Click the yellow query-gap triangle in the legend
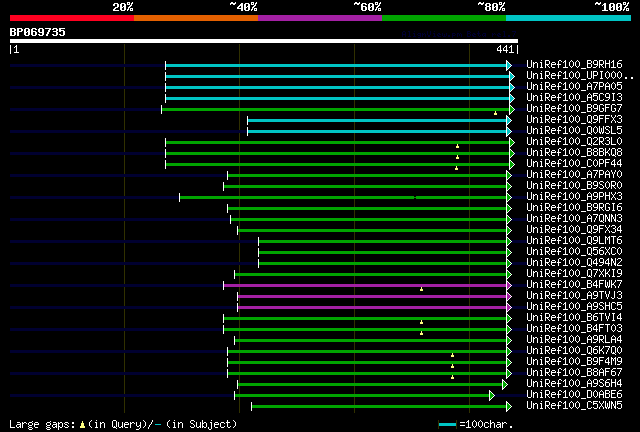The image size is (640, 432). coord(82,425)
